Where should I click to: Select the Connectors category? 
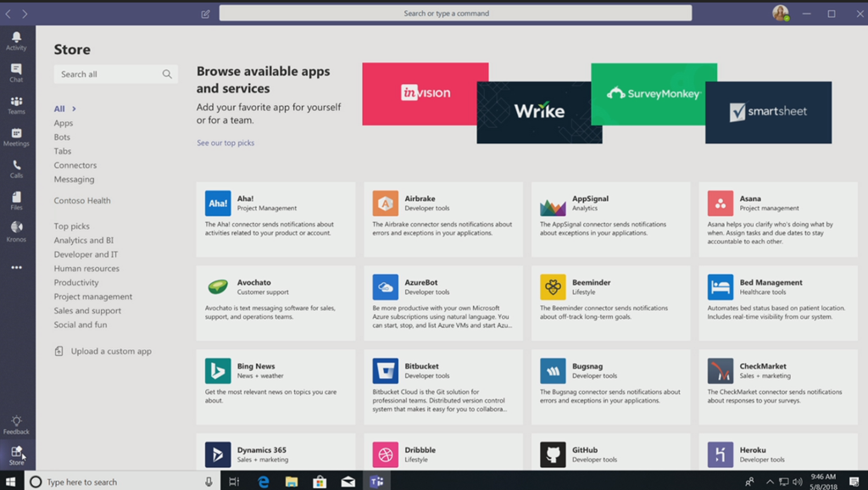pyautogui.click(x=75, y=165)
